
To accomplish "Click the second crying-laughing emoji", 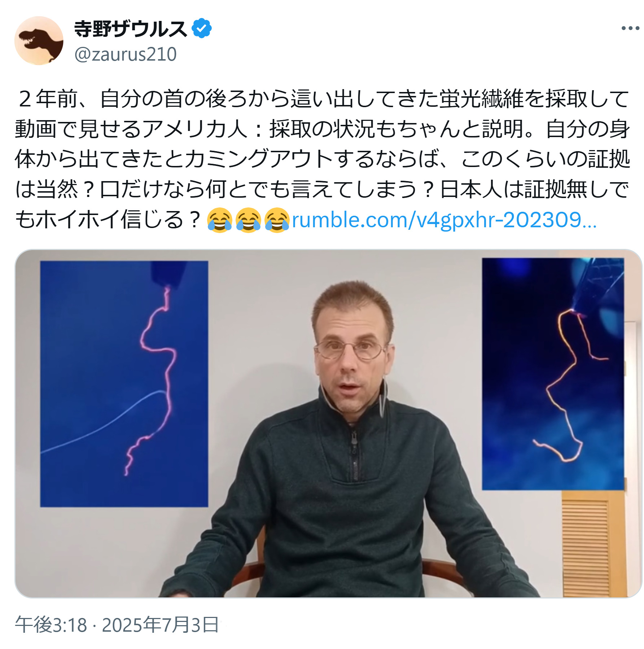I will point(248,220).
